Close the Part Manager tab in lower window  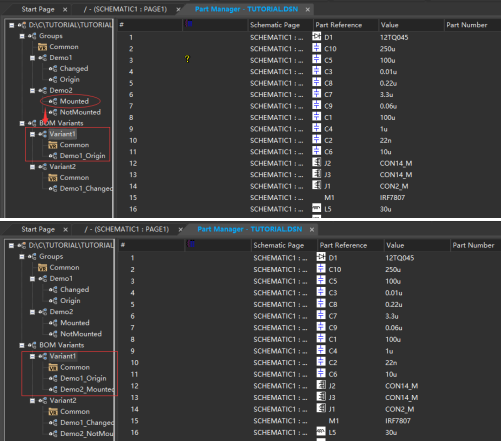click(x=312, y=230)
